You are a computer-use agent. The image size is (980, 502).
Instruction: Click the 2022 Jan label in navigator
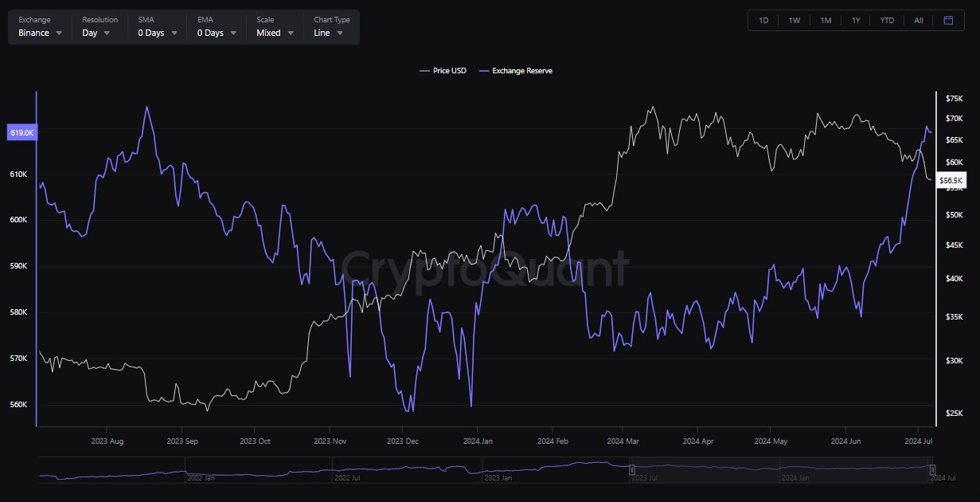[x=200, y=478]
